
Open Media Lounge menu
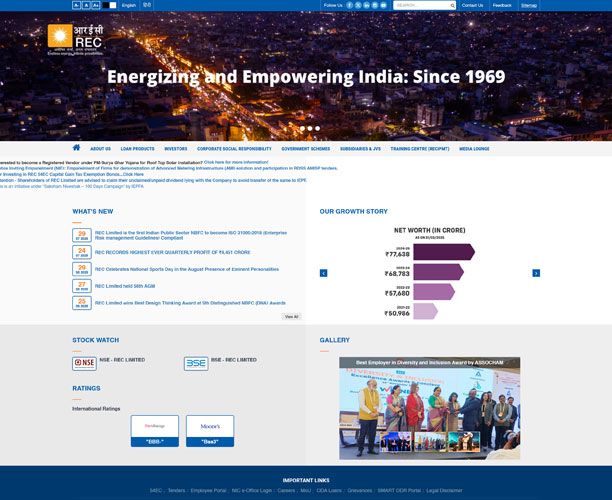click(x=474, y=149)
